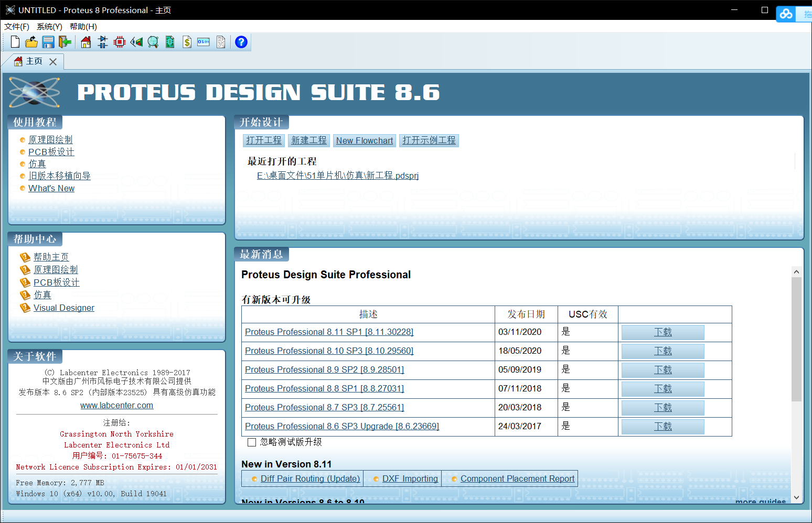Open the 原理图绘制 tutorial link
This screenshot has width=812, height=523.
[50, 140]
